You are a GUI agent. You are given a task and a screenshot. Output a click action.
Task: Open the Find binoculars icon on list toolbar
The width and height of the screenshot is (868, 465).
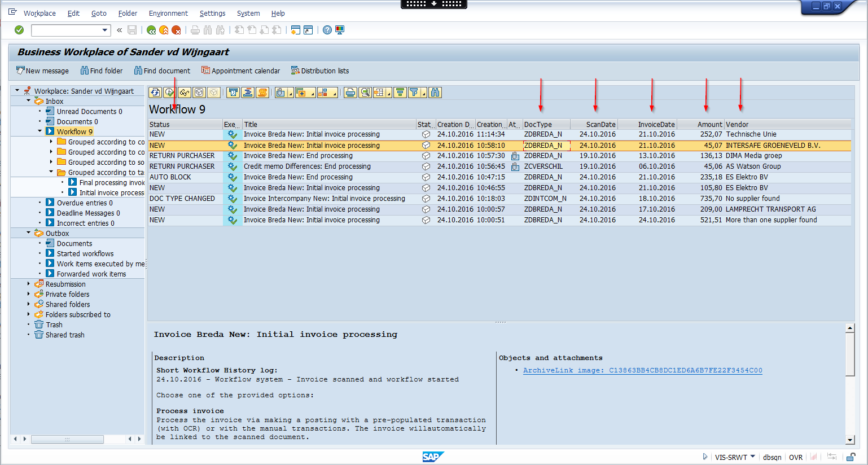(x=435, y=92)
